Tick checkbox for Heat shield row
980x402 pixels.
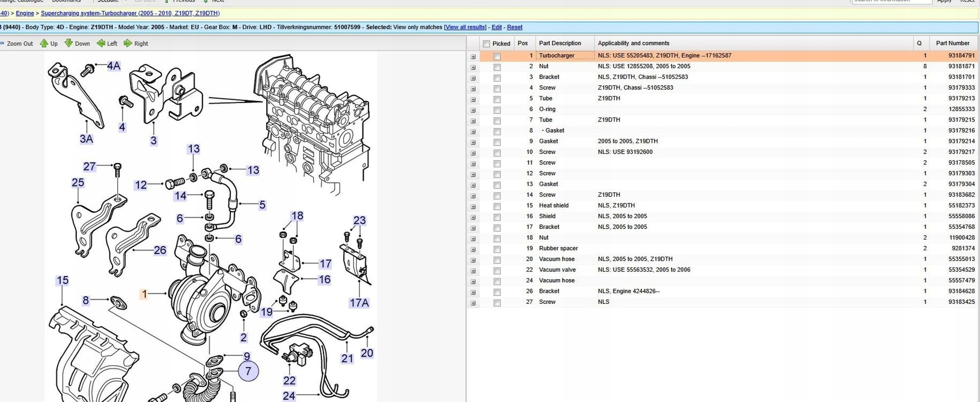point(497,206)
